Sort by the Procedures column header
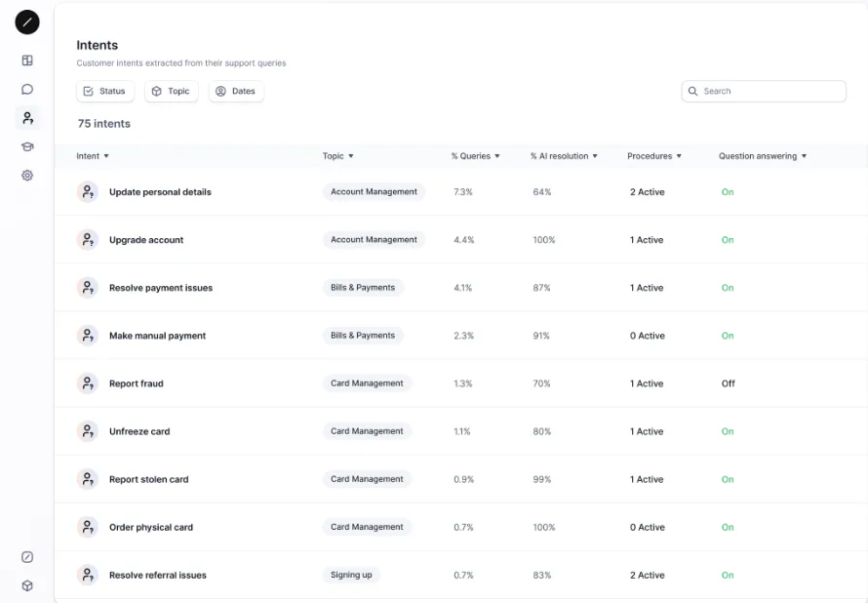The width and height of the screenshot is (868, 603). (x=653, y=156)
